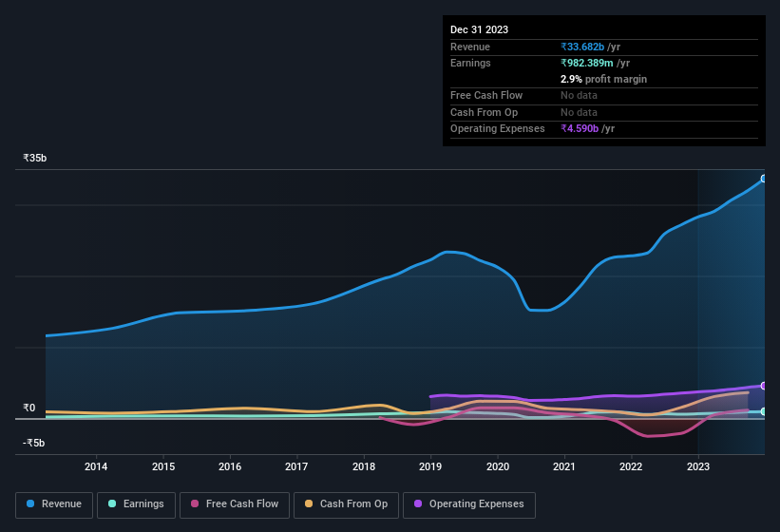Click the purple Operating Expenses legend dot
This screenshot has width=780, height=532.
pos(418,503)
